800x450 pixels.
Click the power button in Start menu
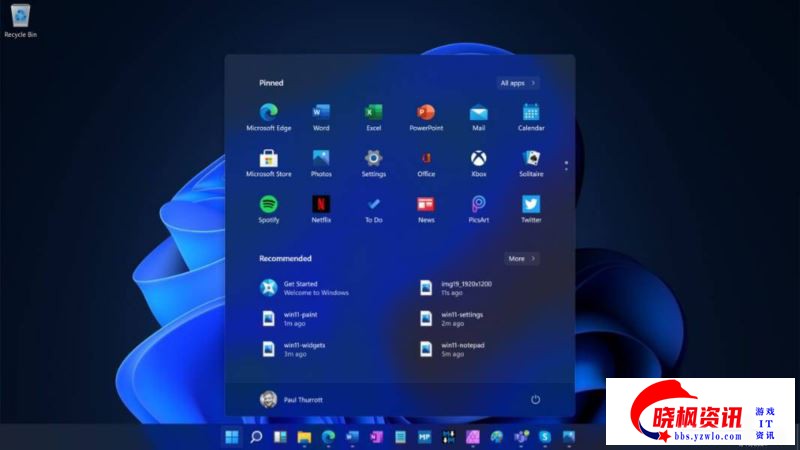click(535, 399)
